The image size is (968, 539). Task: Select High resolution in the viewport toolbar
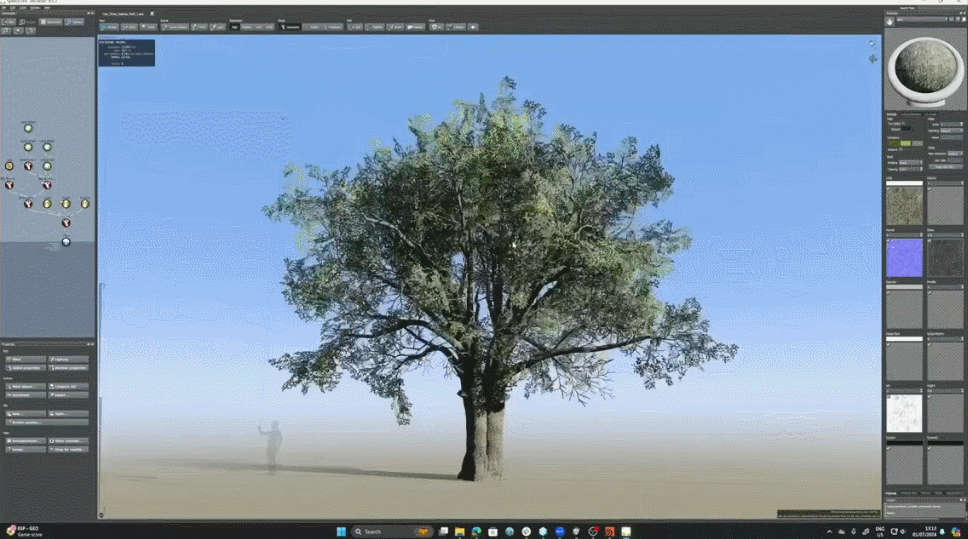coord(235,27)
